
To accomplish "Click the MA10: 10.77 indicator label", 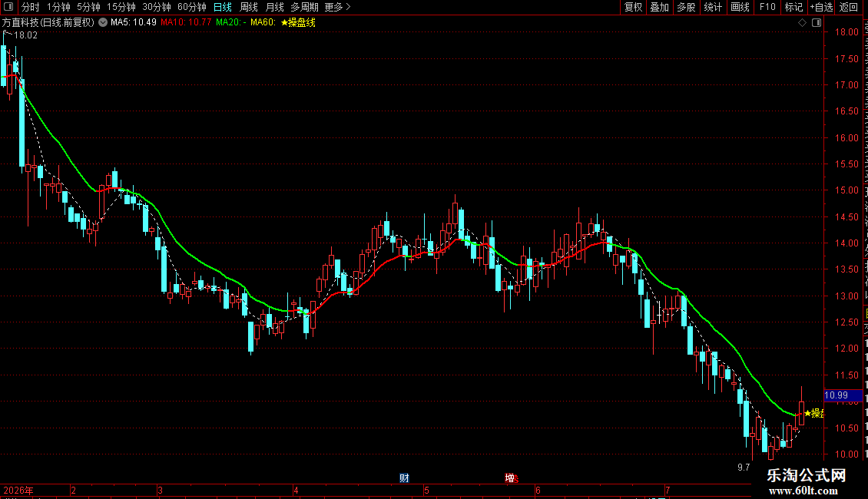I will [186, 23].
